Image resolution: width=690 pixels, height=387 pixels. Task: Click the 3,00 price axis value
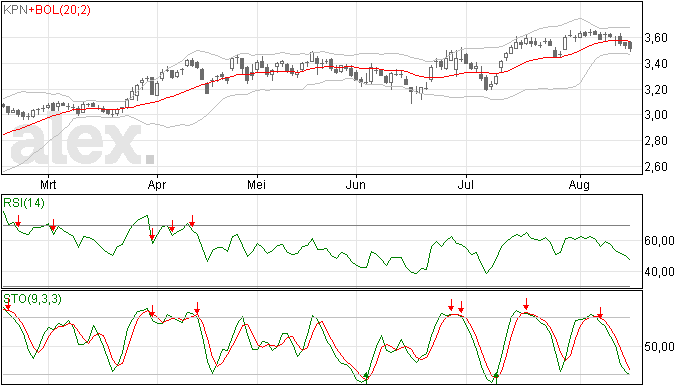point(656,115)
